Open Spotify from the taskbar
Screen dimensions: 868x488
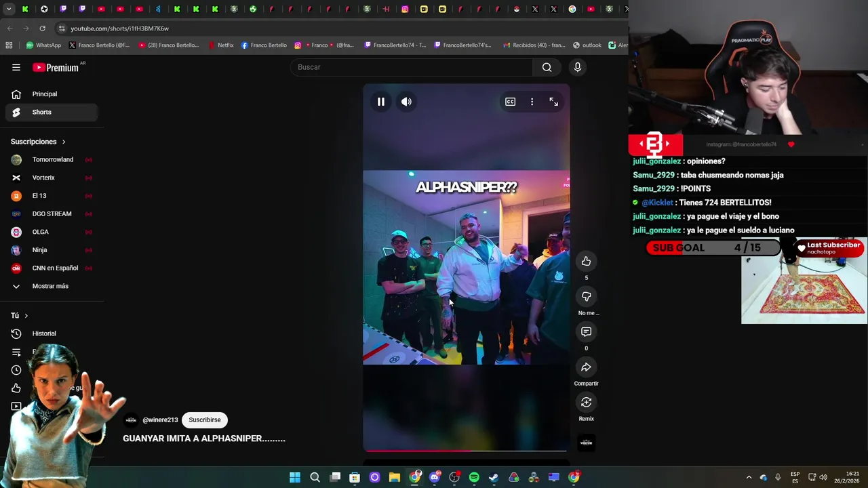tap(474, 477)
